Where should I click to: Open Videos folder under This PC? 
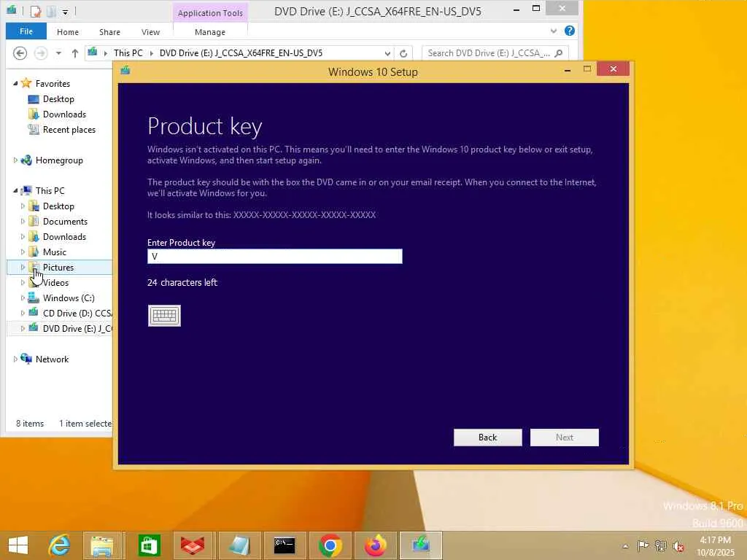[x=55, y=282]
